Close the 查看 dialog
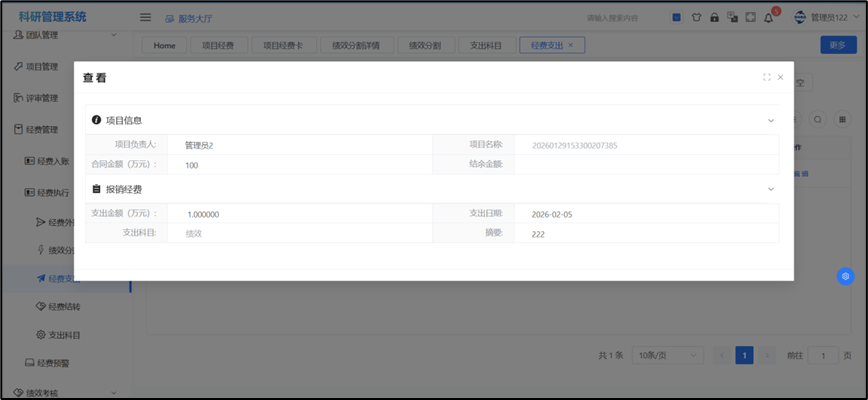 coord(780,77)
